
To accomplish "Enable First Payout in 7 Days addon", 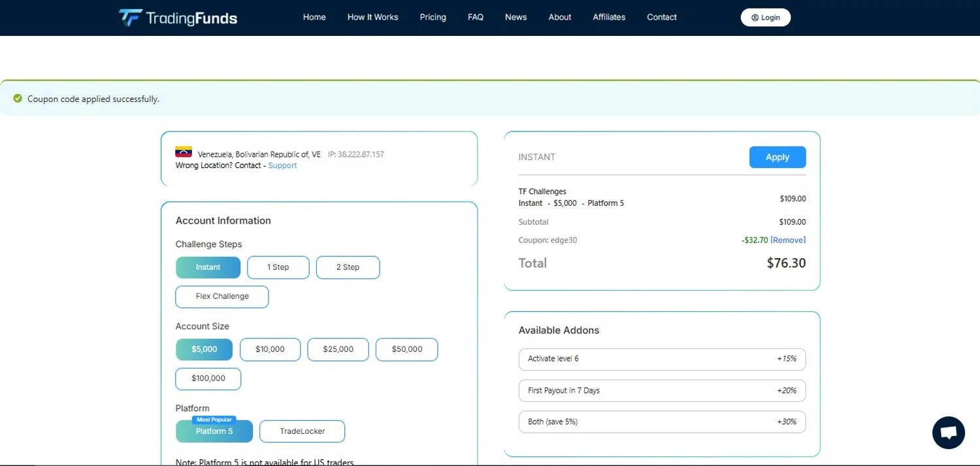I will click(662, 391).
